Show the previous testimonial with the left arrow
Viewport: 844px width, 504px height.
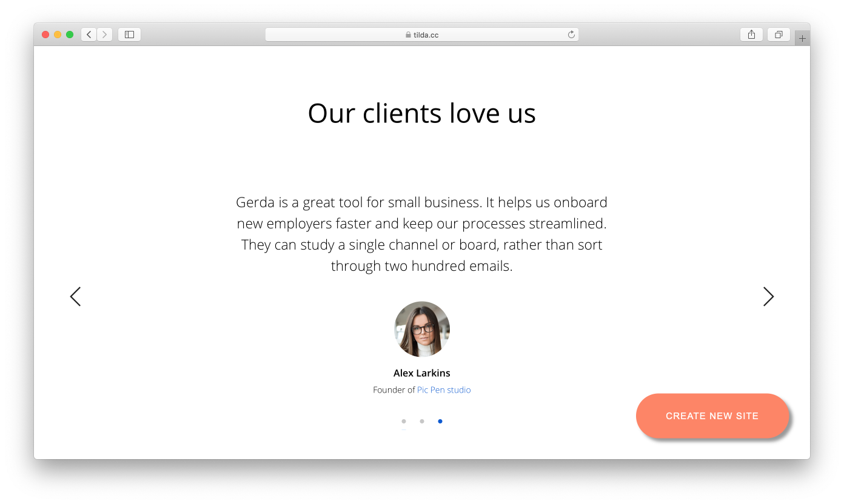pos(75,296)
